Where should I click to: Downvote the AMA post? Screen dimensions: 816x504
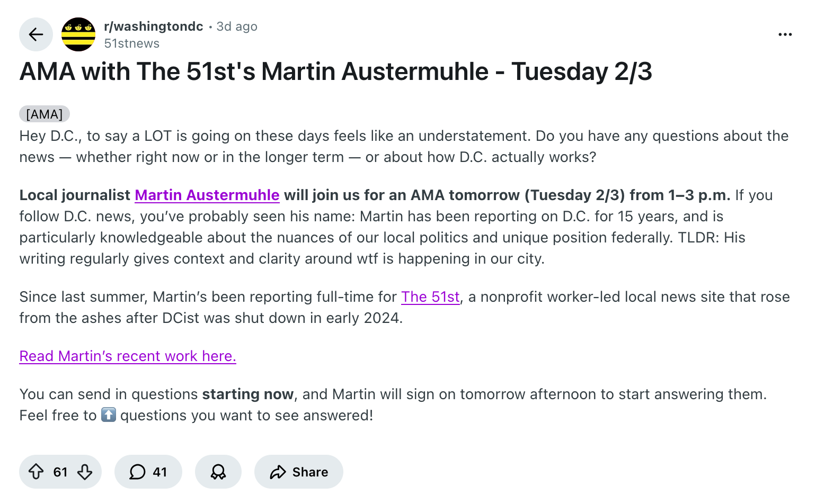(85, 472)
